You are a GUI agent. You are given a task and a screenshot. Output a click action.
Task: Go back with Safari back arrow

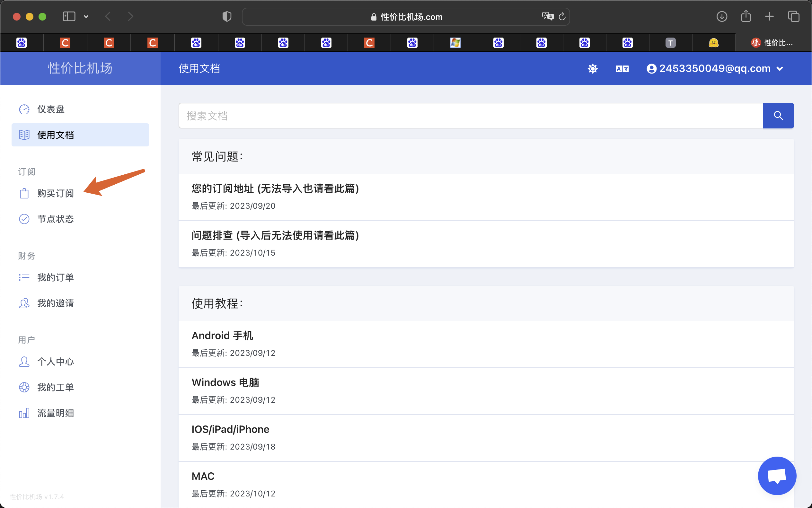point(108,16)
